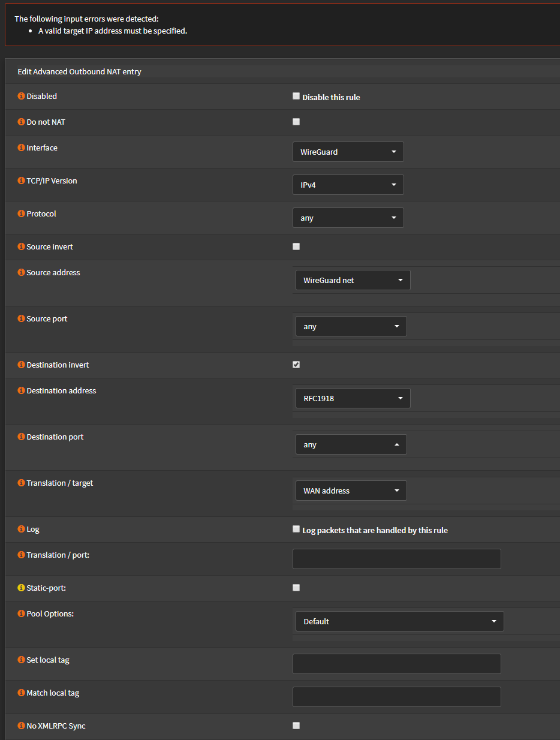560x740 pixels.
Task: Click the Log info icon
Action: coord(19,529)
